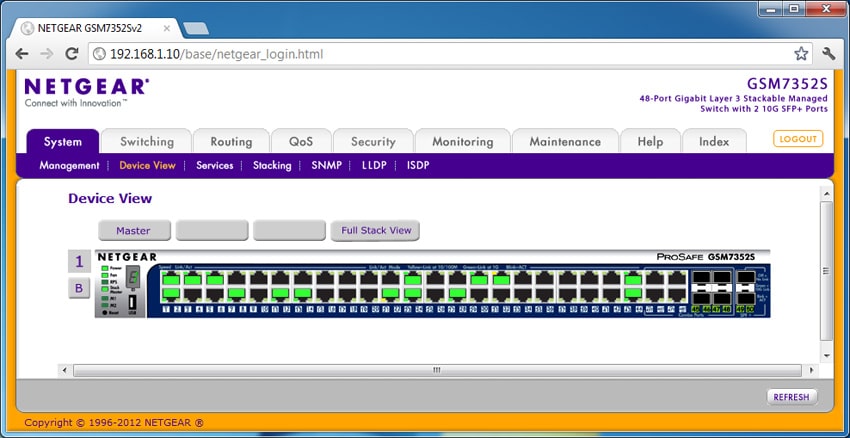This screenshot has height=438, width=850.
Task: Click the horizontal scrollbar left arrow
Action: pos(64,371)
